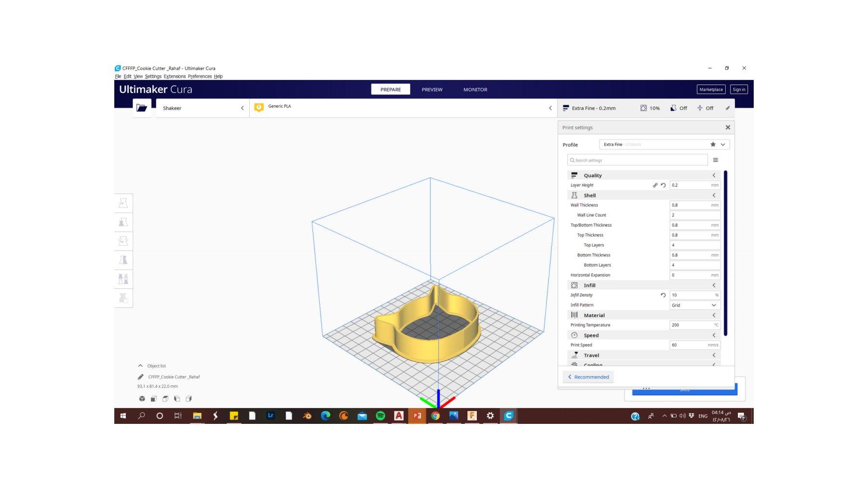Screen dimensions: 868x488
Task: Open the Infill Pattern Grid dropdown
Action: click(695, 305)
